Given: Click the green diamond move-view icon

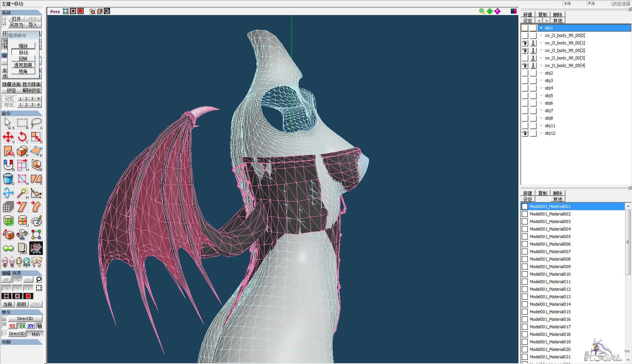Looking at the screenshot, I should coord(489,11).
